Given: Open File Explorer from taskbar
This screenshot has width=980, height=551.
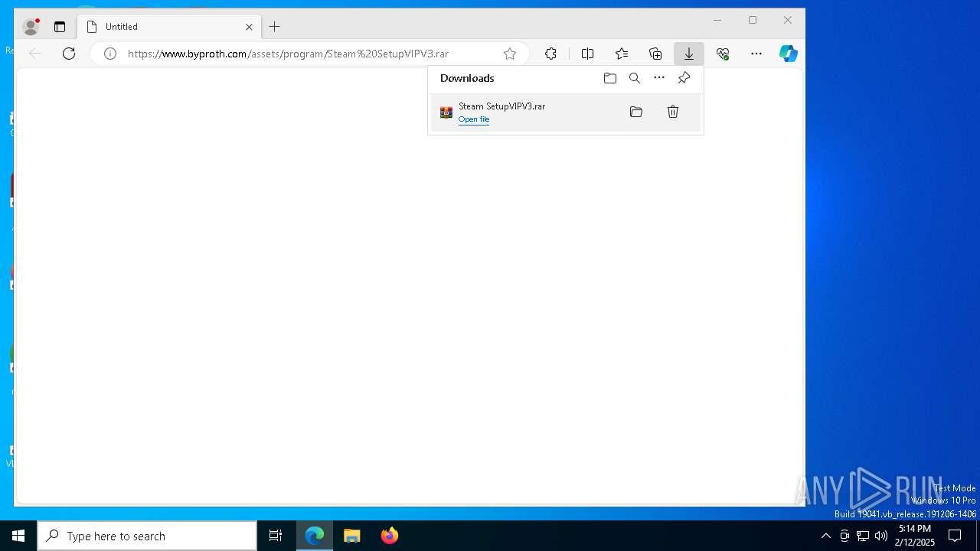Looking at the screenshot, I should pyautogui.click(x=352, y=536).
